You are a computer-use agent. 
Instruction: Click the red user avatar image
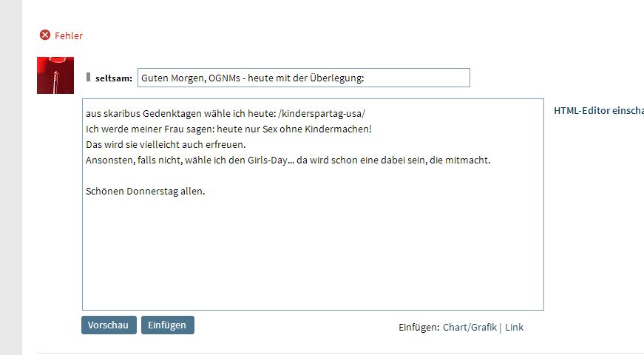click(x=55, y=75)
